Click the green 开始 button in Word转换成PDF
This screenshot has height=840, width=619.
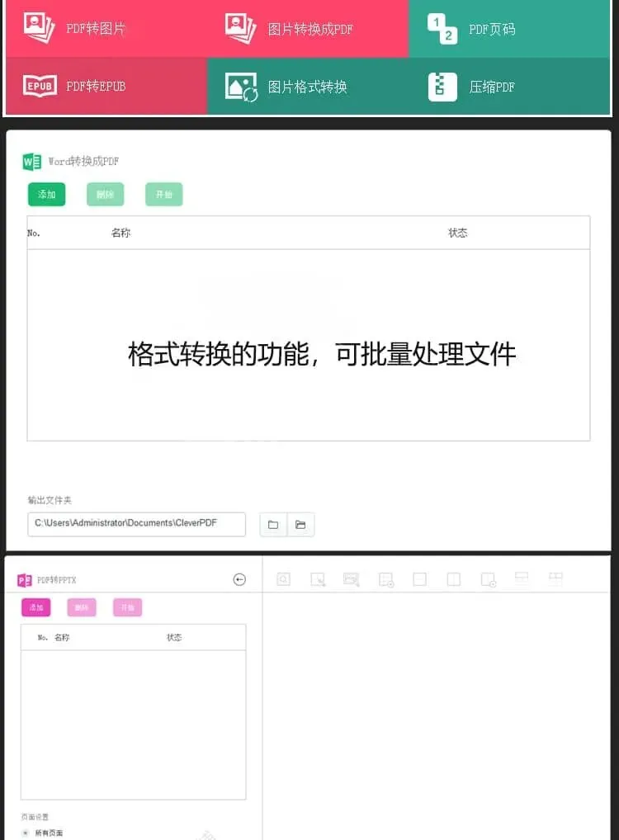pyautogui.click(x=164, y=194)
